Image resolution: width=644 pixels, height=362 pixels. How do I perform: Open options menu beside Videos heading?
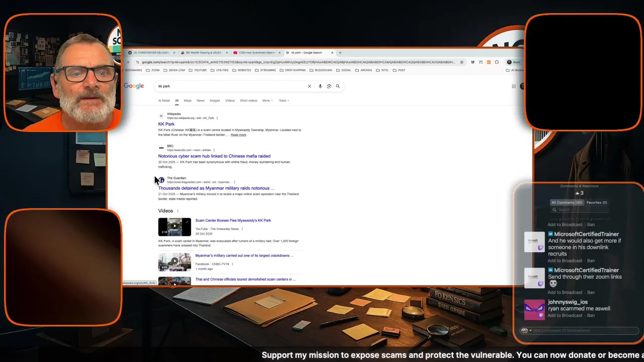[178, 211]
